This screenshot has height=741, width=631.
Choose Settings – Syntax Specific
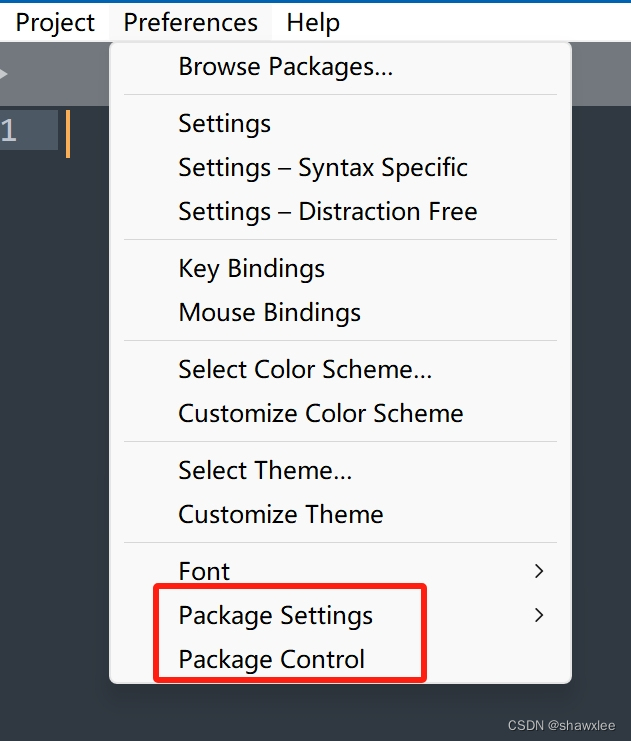point(340,167)
